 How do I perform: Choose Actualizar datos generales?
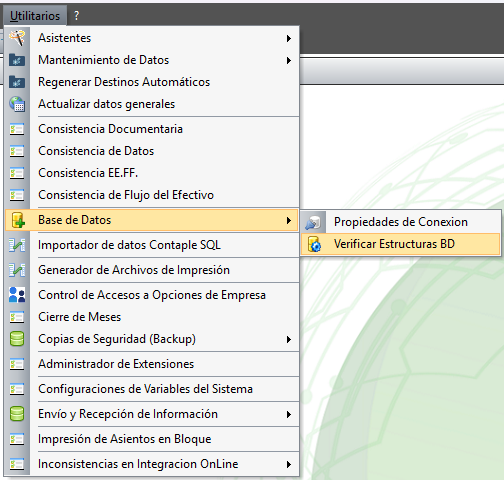click(x=152, y=104)
